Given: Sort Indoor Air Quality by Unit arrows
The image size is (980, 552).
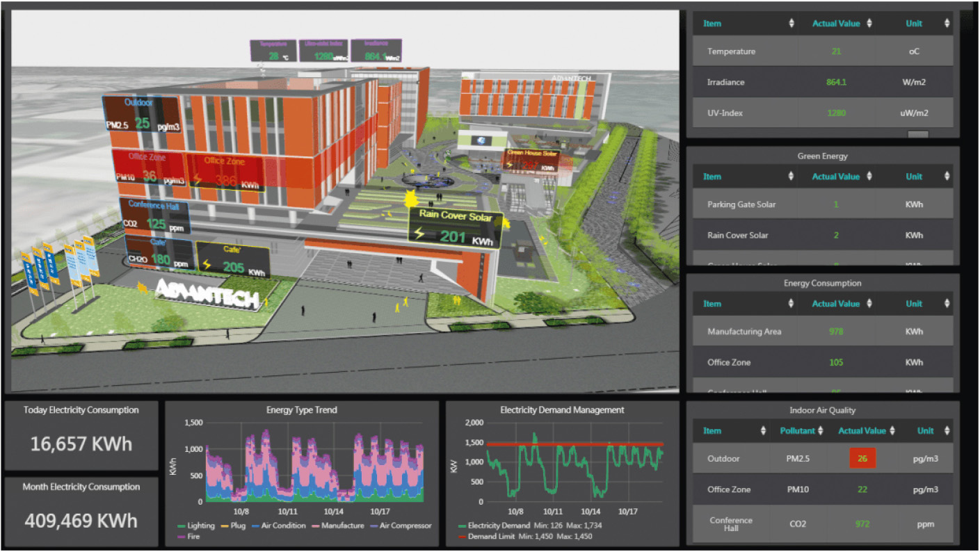Looking at the screenshot, I should [x=947, y=431].
